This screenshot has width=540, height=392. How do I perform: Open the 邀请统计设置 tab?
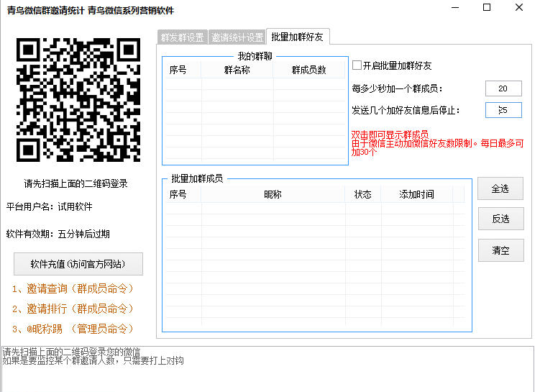point(237,37)
